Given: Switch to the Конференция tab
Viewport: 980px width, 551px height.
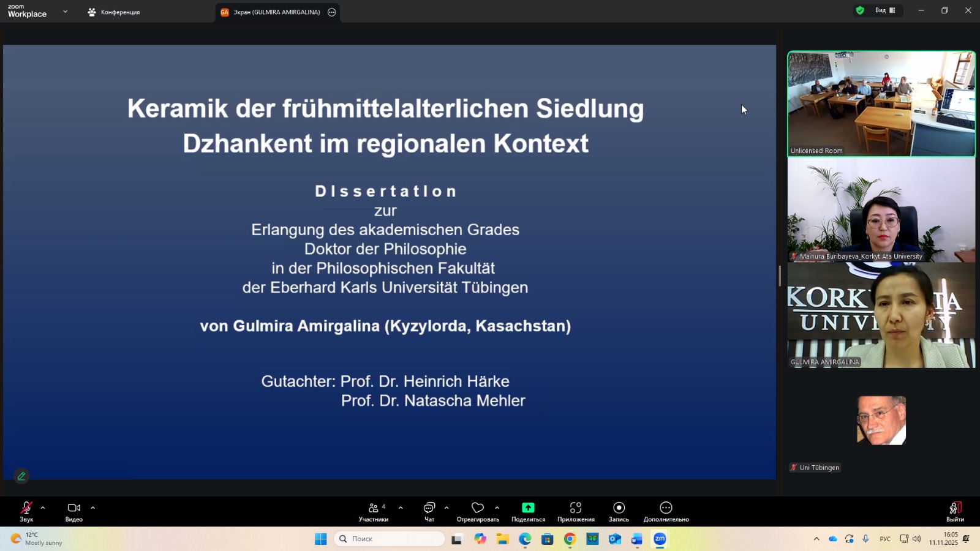Looking at the screenshot, I should pos(115,12).
